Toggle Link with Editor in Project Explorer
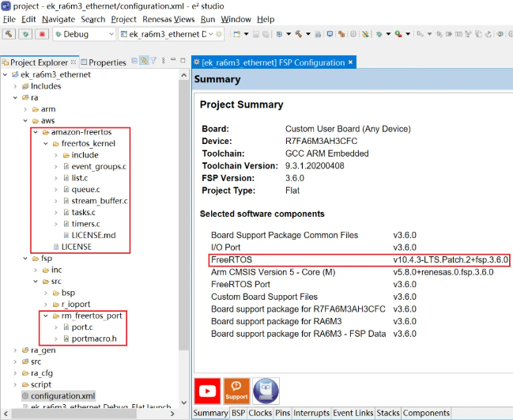The width and height of the screenshot is (513, 420). tap(144, 61)
